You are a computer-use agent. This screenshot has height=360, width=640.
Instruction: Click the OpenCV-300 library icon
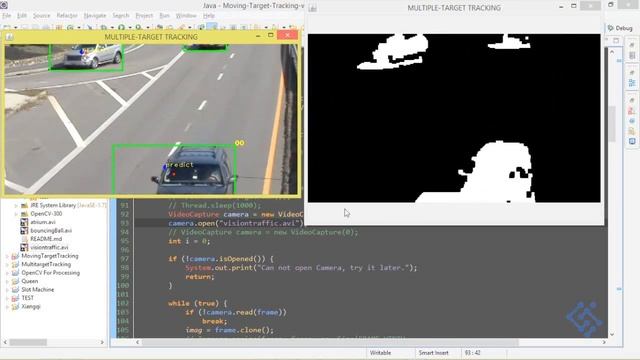24,214
